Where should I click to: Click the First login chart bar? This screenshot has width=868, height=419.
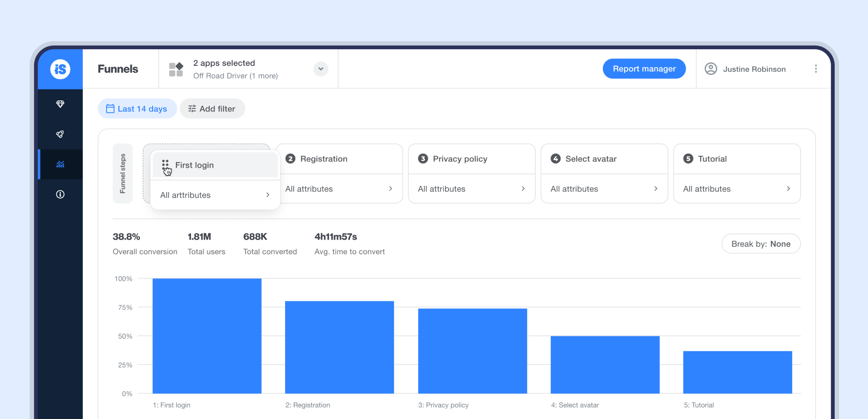coord(207,336)
